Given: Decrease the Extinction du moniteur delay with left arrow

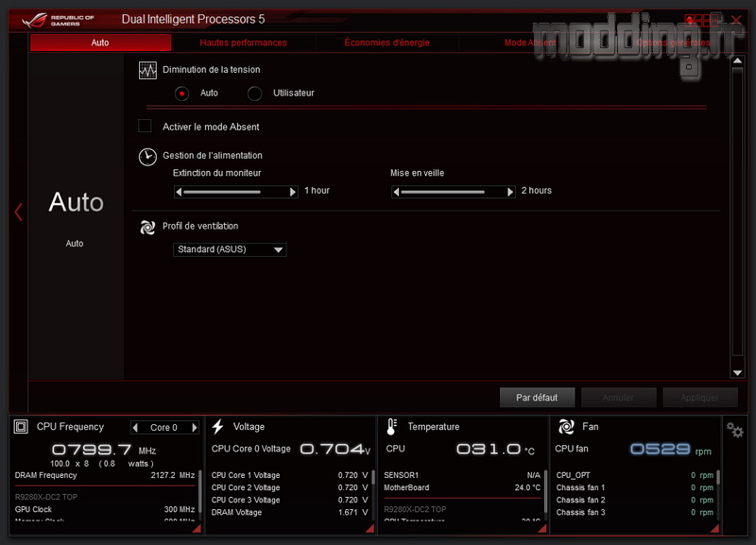Looking at the screenshot, I should pyautogui.click(x=179, y=192).
